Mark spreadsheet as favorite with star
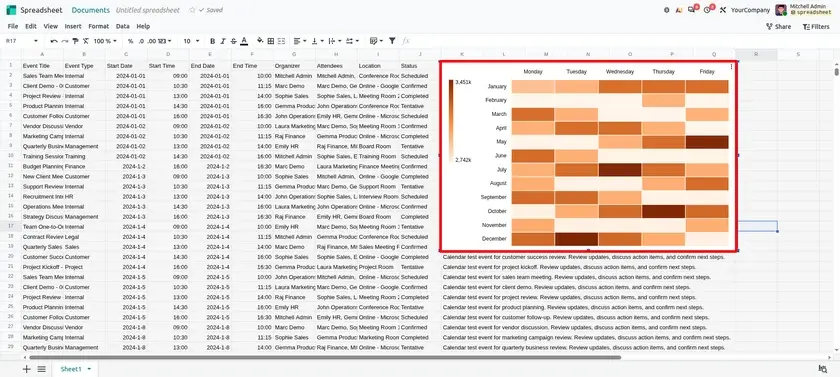This screenshot has height=377, width=840. pyautogui.click(x=192, y=10)
